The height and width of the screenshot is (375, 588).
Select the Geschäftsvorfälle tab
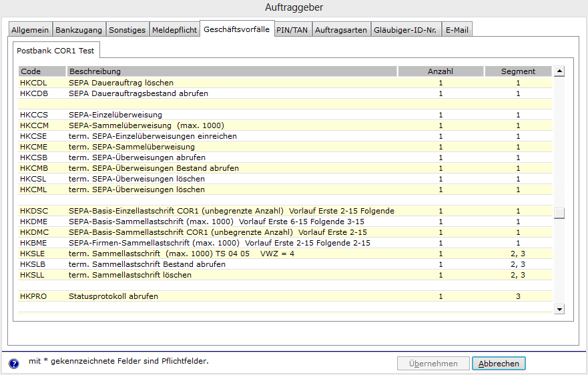[237, 29]
